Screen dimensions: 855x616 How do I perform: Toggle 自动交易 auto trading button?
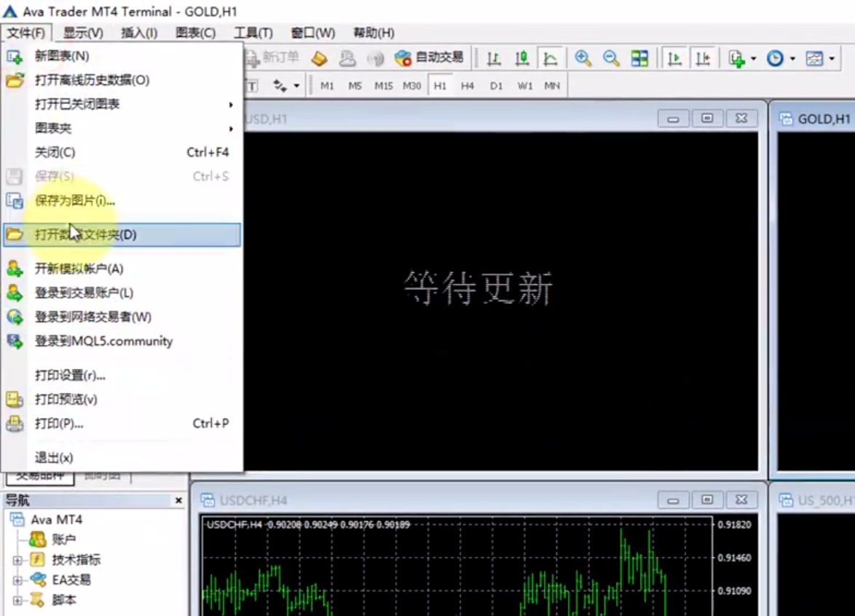pyautogui.click(x=429, y=58)
